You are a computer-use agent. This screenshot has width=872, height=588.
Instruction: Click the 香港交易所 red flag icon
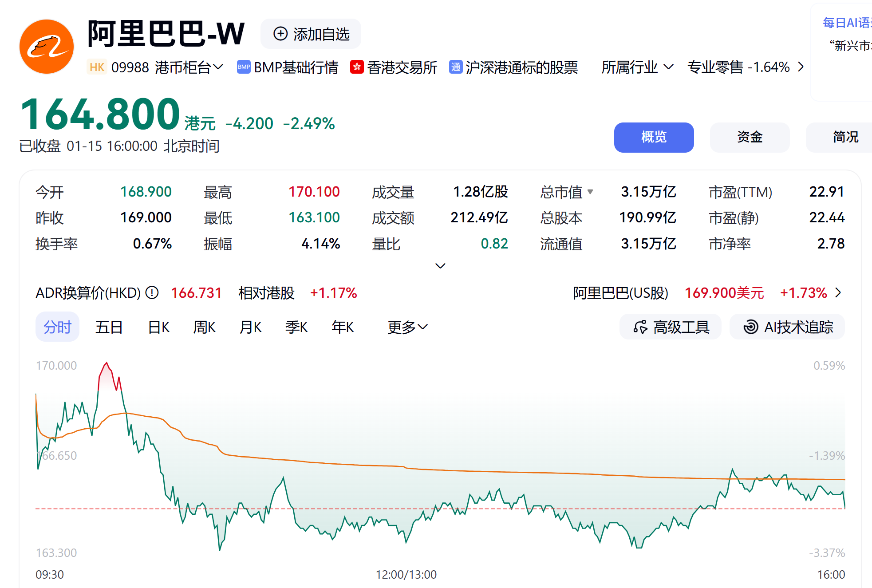tap(357, 67)
